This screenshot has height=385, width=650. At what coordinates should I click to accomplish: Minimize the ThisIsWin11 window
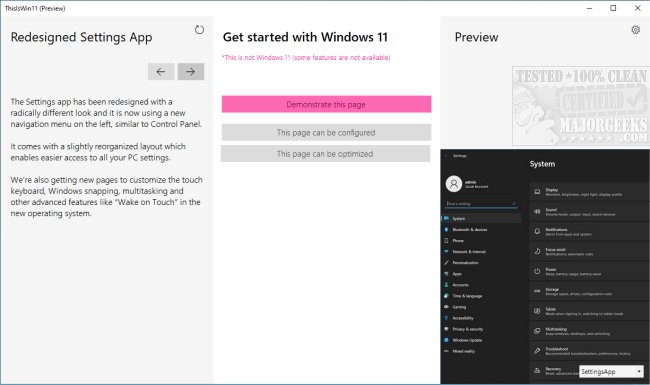589,8
